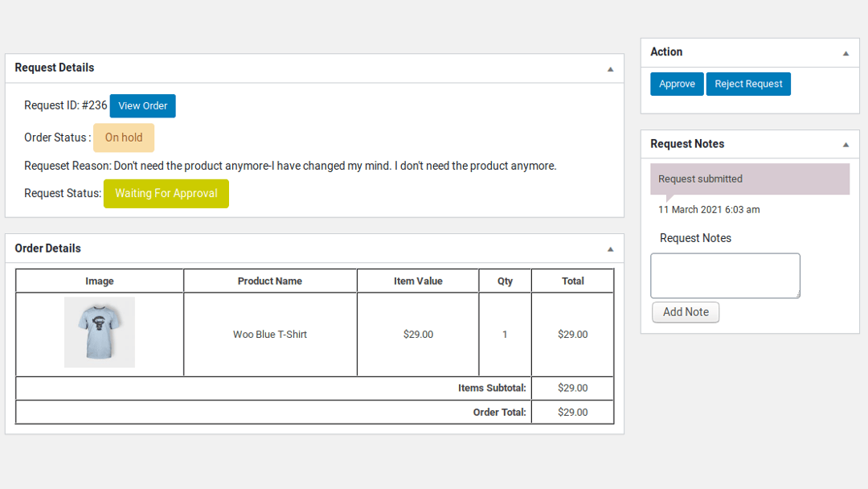
Task: Collapse the Request Details panel arrow
Action: pyautogui.click(x=610, y=69)
